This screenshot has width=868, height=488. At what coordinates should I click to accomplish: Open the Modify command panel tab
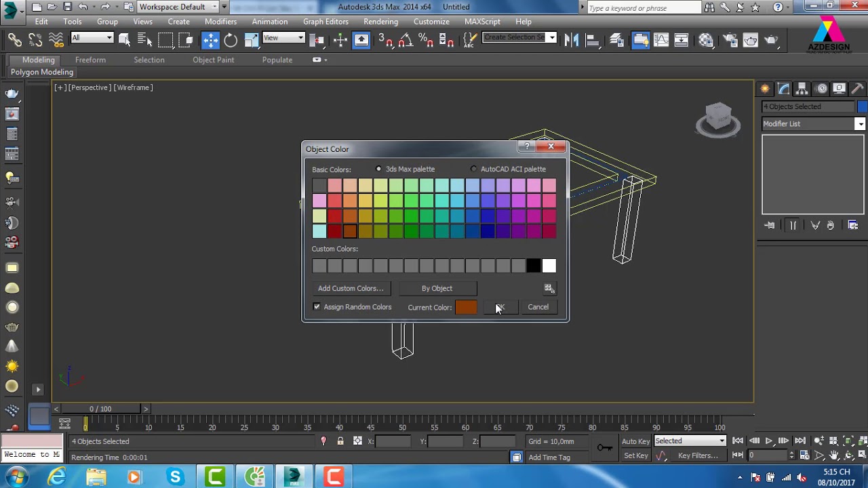[x=783, y=89]
